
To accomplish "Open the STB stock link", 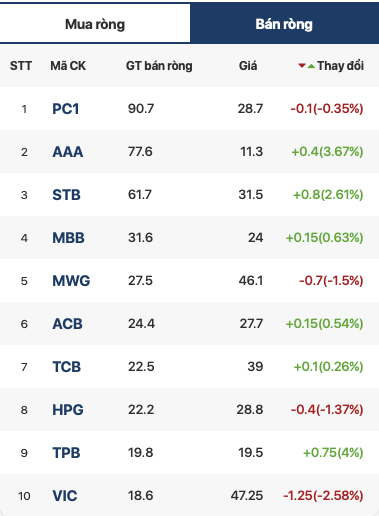I will click(x=66, y=195).
